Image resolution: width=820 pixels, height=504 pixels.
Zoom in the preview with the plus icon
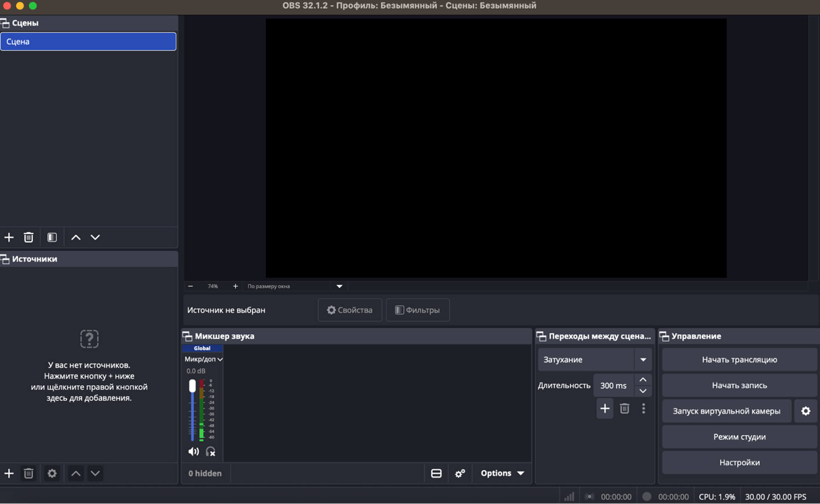point(235,286)
